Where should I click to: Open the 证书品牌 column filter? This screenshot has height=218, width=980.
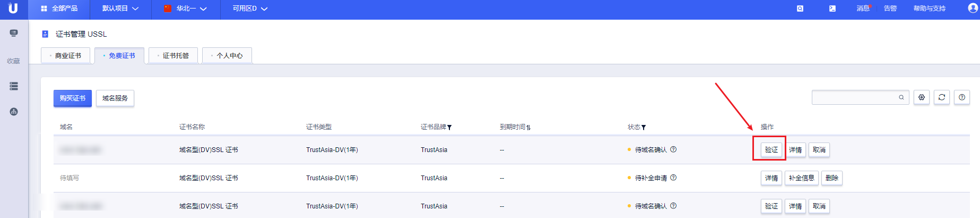pos(449,128)
